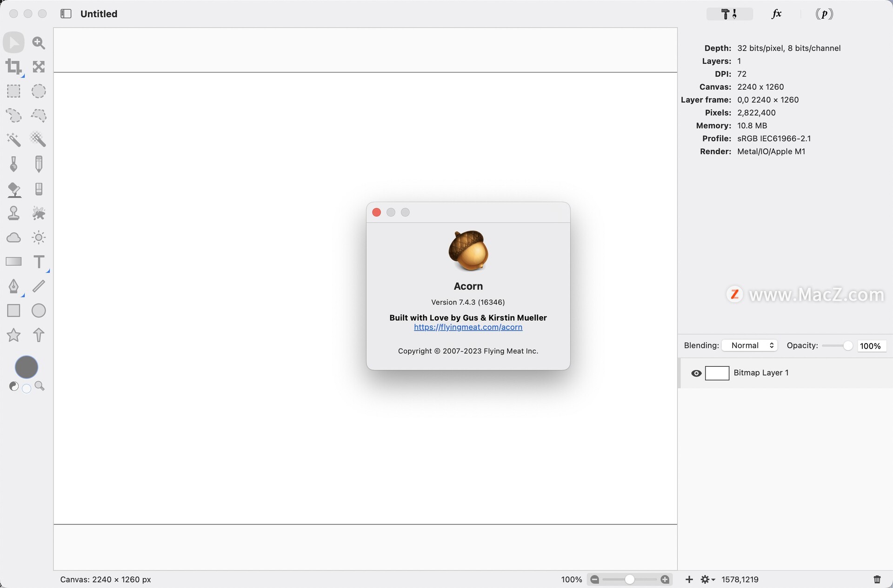The width and height of the screenshot is (893, 588).
Task: Open the color picker loupe
Action: 40,386
